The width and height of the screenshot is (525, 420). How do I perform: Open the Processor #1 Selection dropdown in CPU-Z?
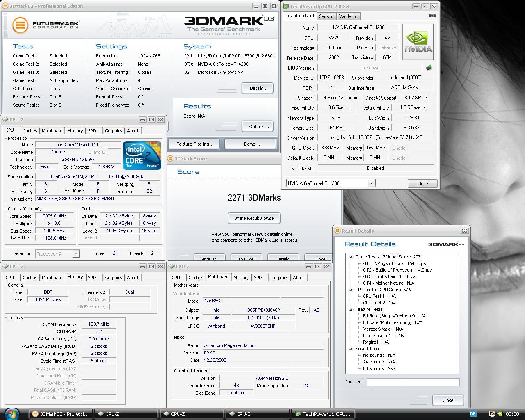75,254
